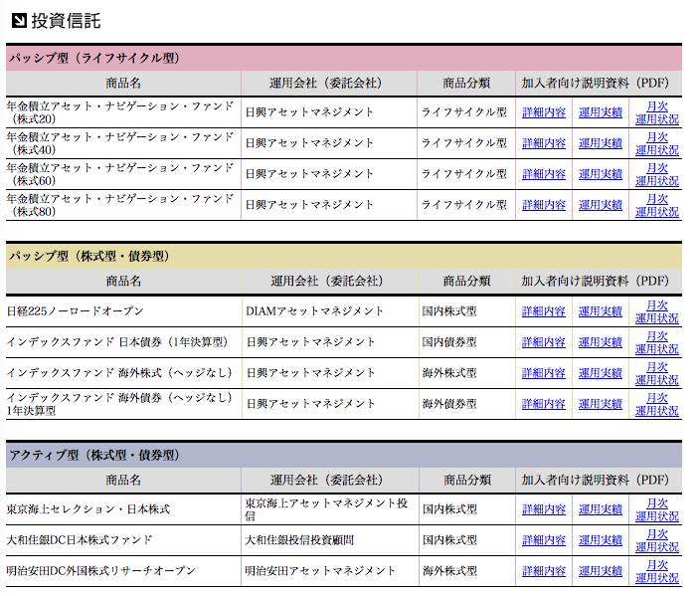Open 詳細内容 for インデックスファンド 日本債券

(544, 342)
